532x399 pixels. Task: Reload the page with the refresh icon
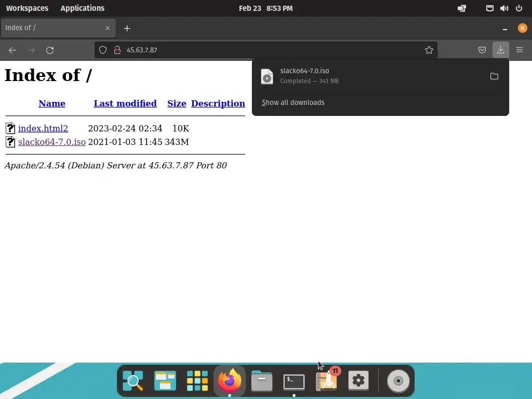(x=50, y=50)
